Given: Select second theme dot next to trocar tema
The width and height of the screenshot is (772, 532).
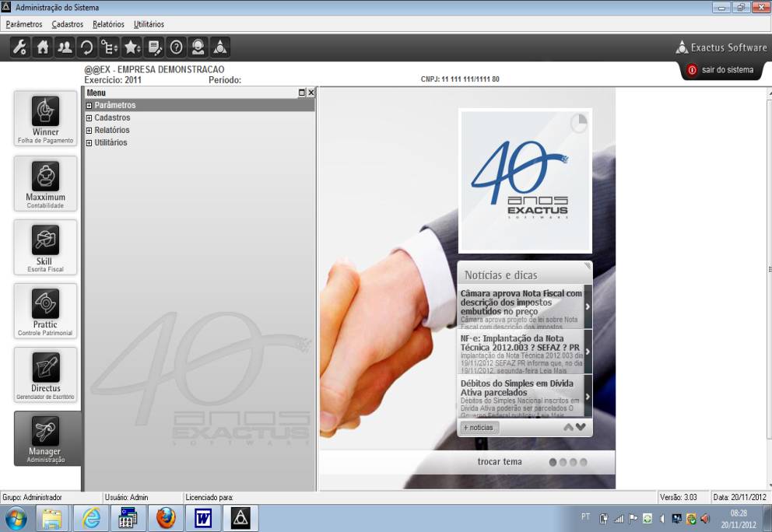Looking at the screenshot, I should click(x=563, y=462).
